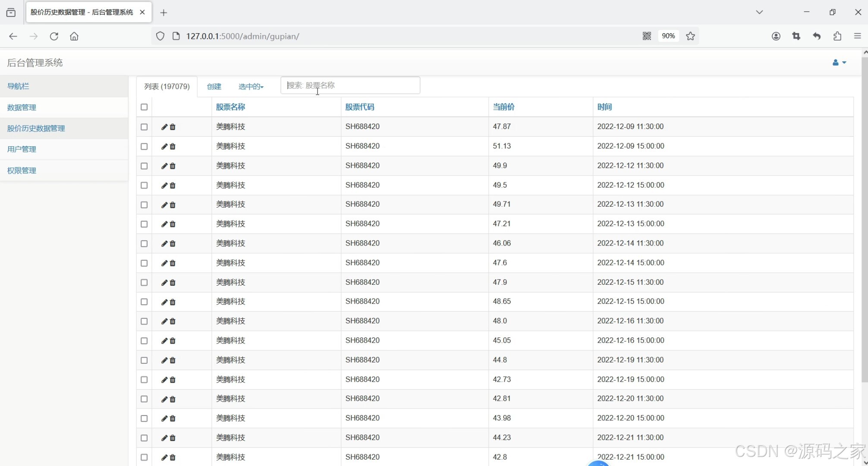Open the QR code icon in address bar
Viewport: 868px width, 466px height.
pyautogui.click(x=646, y=36)
